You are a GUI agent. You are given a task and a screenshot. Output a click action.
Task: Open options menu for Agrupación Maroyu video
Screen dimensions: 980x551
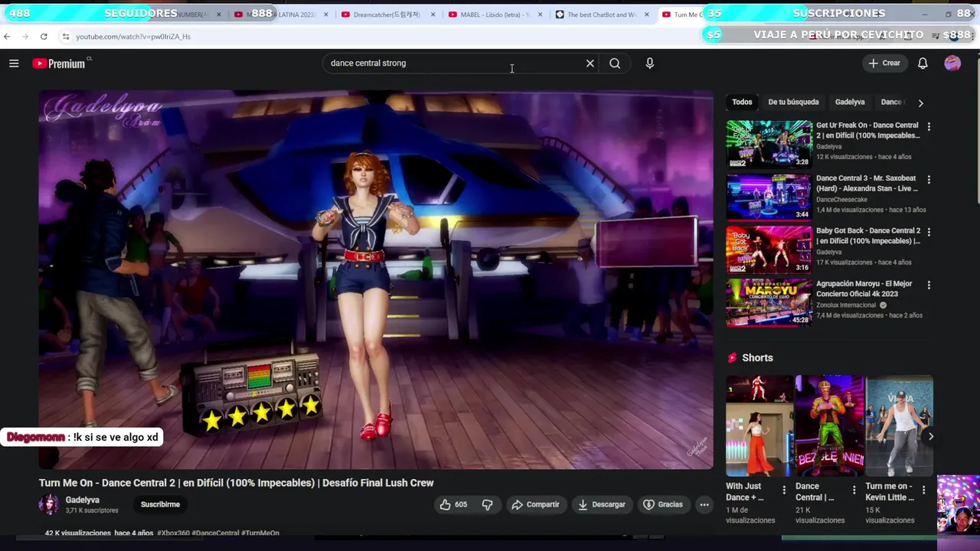929,285
